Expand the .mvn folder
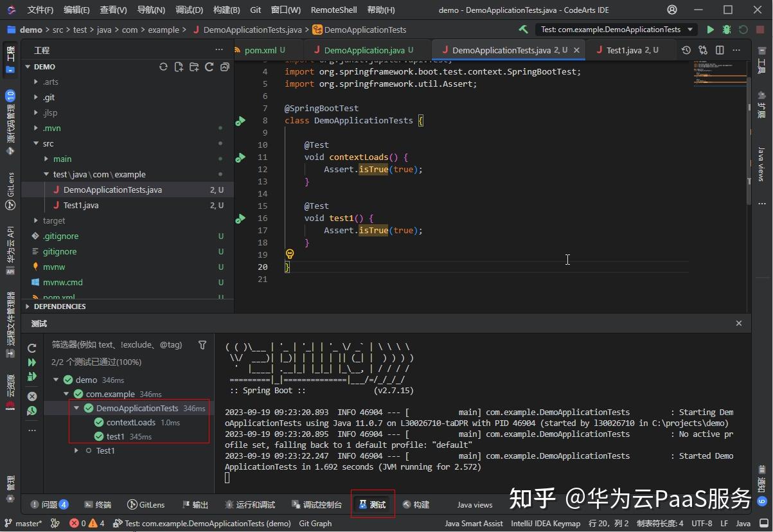773x532 pixels. (36, 129)
